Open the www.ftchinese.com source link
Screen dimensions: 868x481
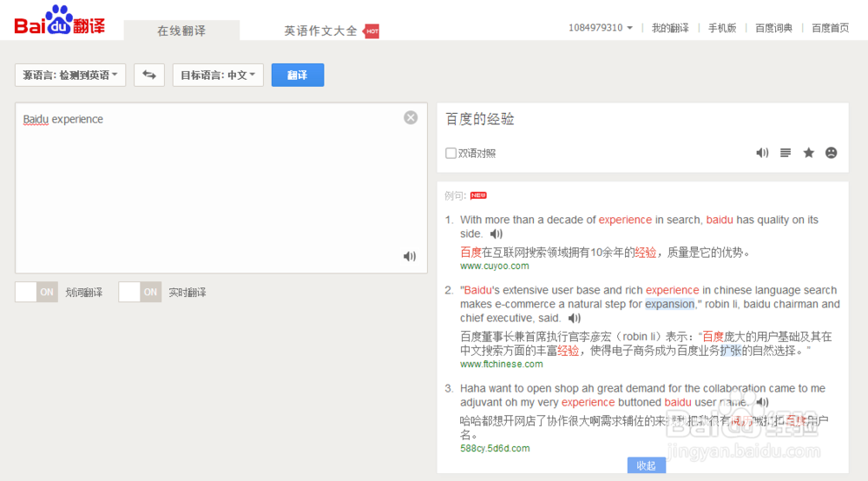tap(501, 364)
